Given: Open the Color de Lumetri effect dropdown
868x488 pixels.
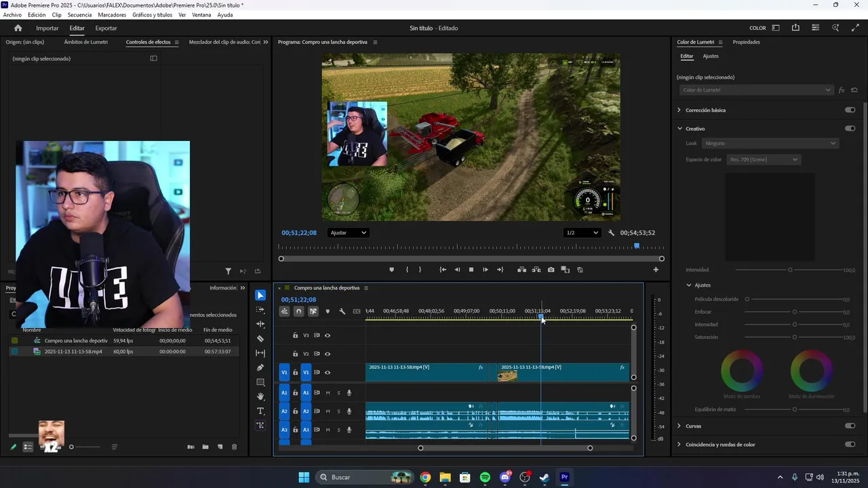Looking at the screenshot, I should [x=756, y=90].
